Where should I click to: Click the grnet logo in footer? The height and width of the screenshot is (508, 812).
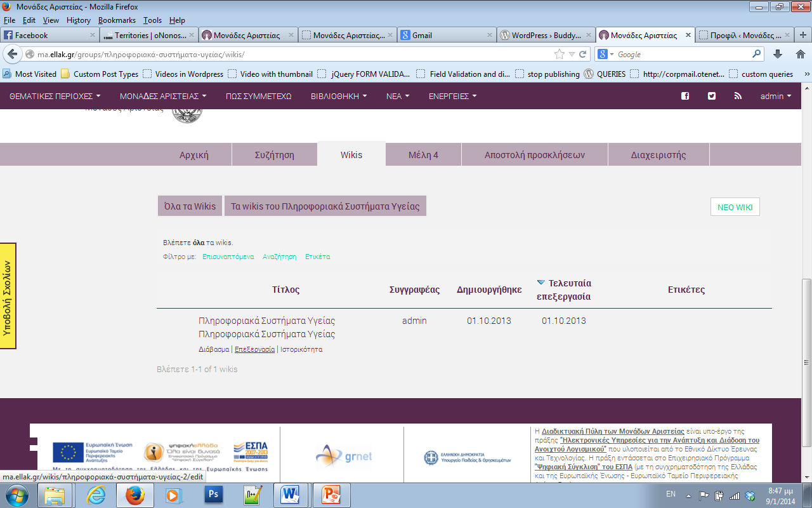point(344,456)
